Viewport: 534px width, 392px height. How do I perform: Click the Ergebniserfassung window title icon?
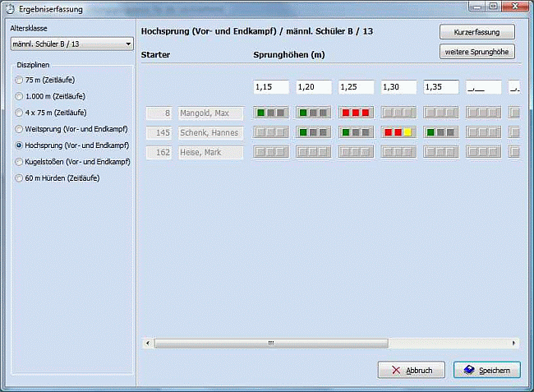[10, 9]
